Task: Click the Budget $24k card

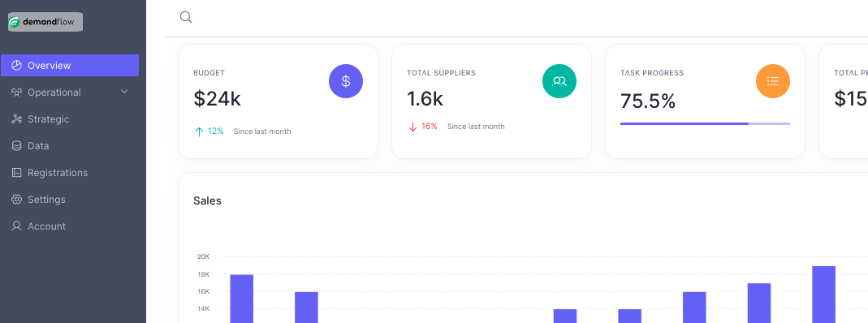Action: [x=278, y=101]
